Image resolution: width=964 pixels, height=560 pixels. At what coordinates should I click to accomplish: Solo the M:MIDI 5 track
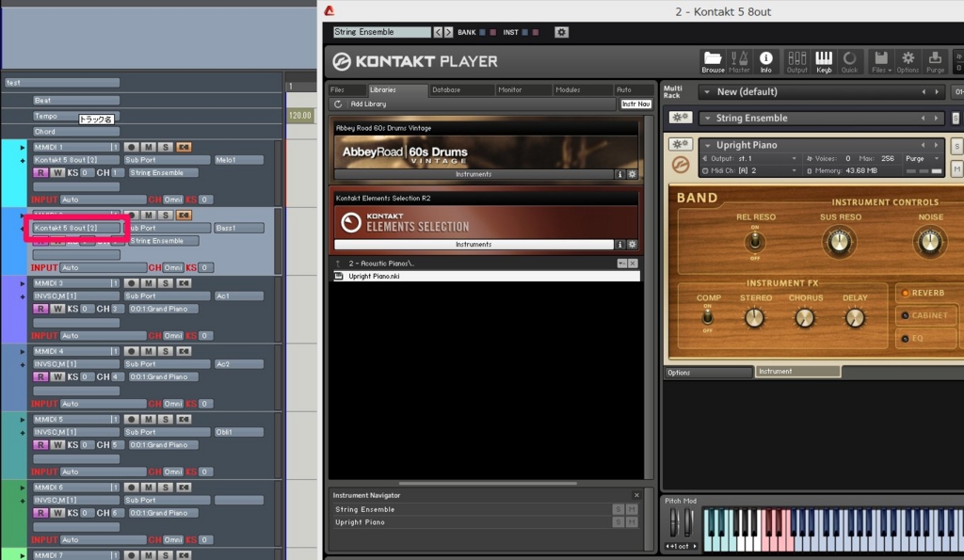pyautogui.click(x=166, y=420)
